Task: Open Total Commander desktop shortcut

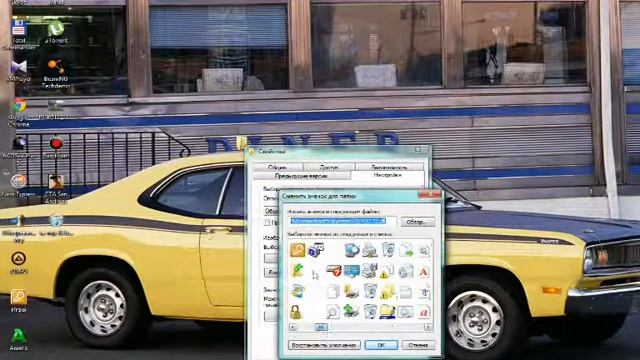Action: tap(19, 34)
